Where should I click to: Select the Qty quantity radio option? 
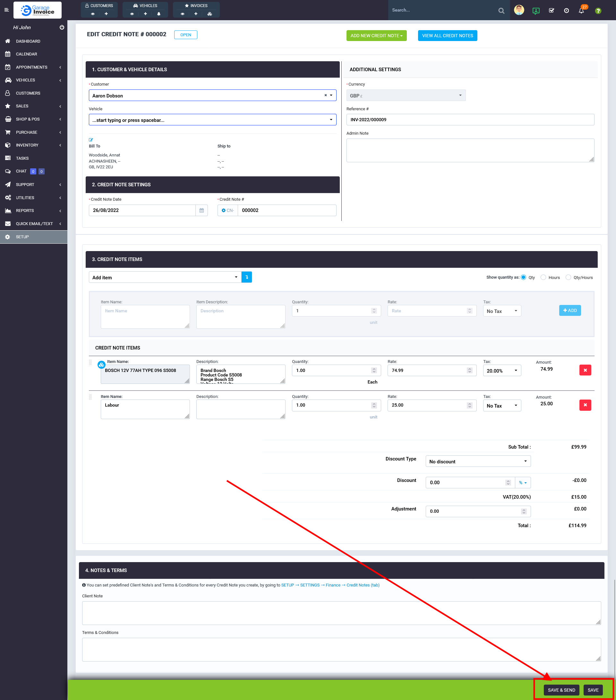coord(523,277)
